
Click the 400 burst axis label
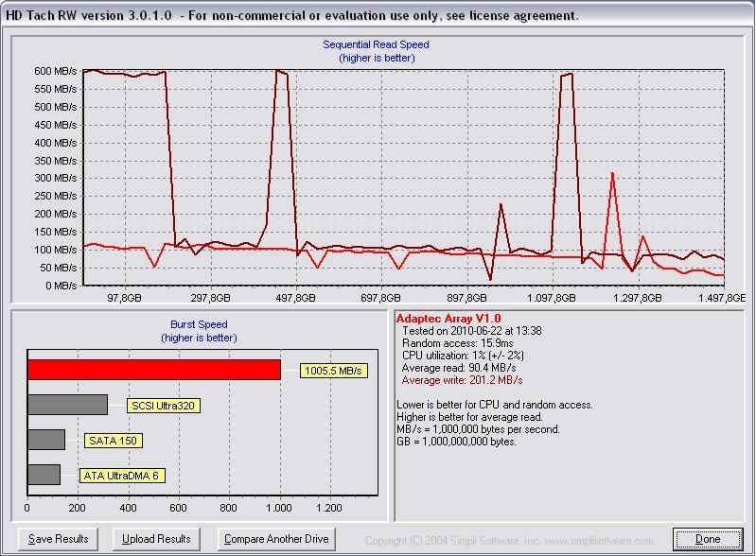tap(128, 508)
